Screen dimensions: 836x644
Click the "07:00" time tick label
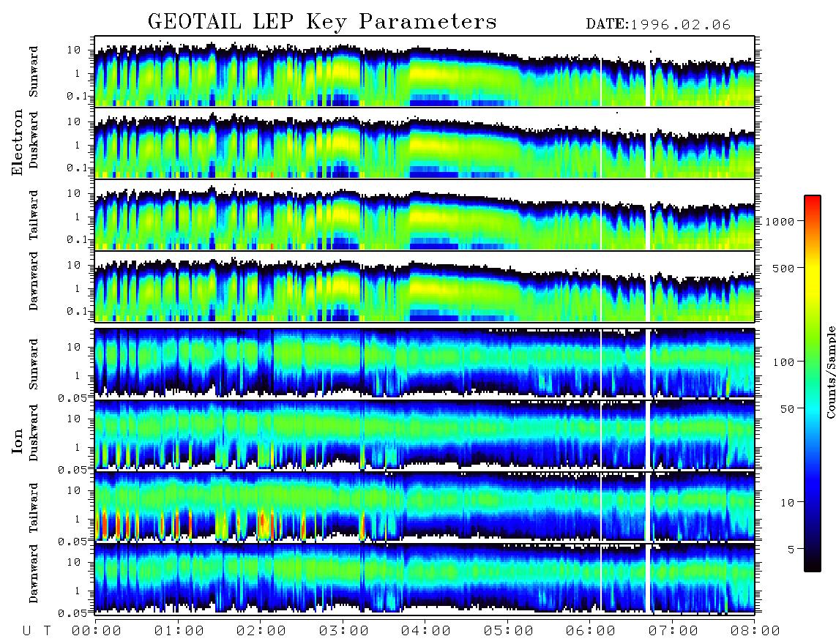click(x=673, y=631)
